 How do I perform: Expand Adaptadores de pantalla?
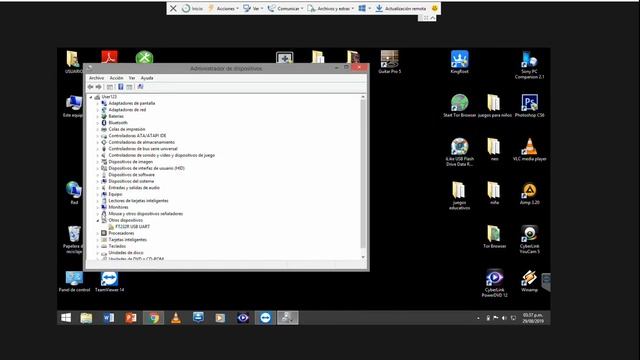coord(98,104)
